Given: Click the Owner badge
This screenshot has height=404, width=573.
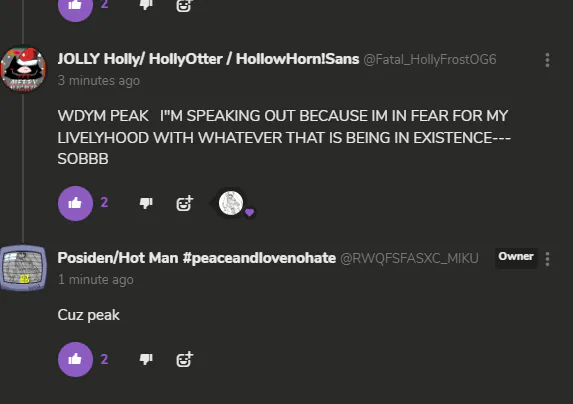Looking at the screenshot, I should pos(516,257).
